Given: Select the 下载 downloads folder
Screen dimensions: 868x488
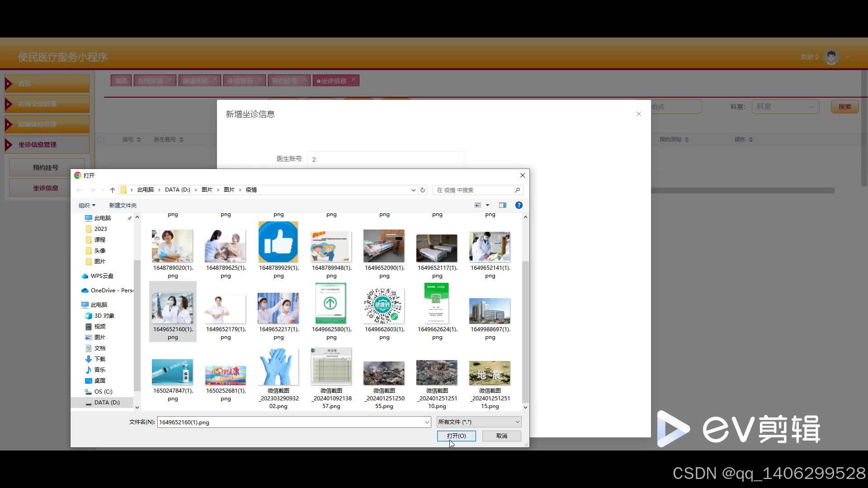Looking at the screenshot, I should (99, 359).
